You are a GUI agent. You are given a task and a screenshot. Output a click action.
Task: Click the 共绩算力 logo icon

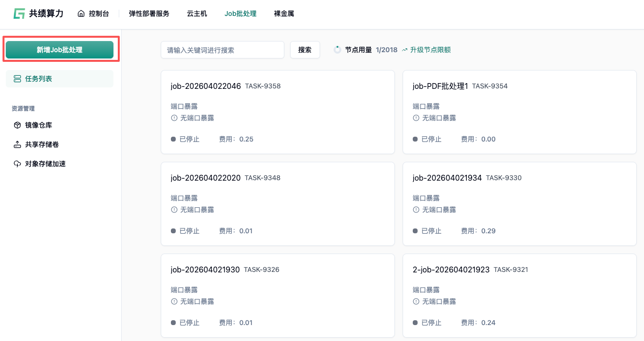(19, 14)
